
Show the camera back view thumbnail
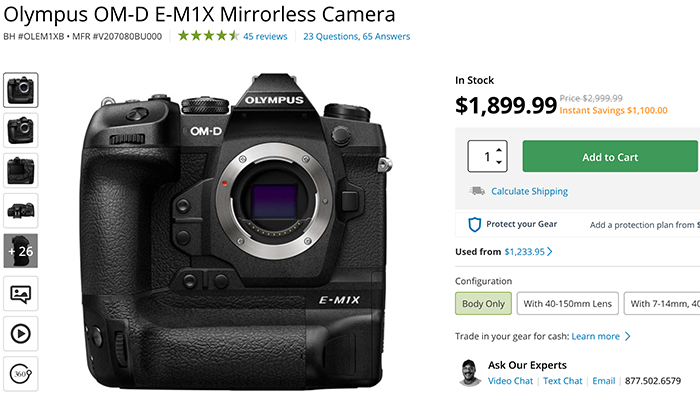click(21, 170)
